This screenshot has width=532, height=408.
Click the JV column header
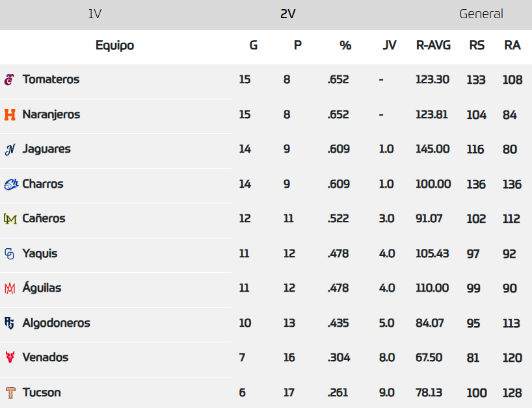pyautogui.click(x=390, y=45)
